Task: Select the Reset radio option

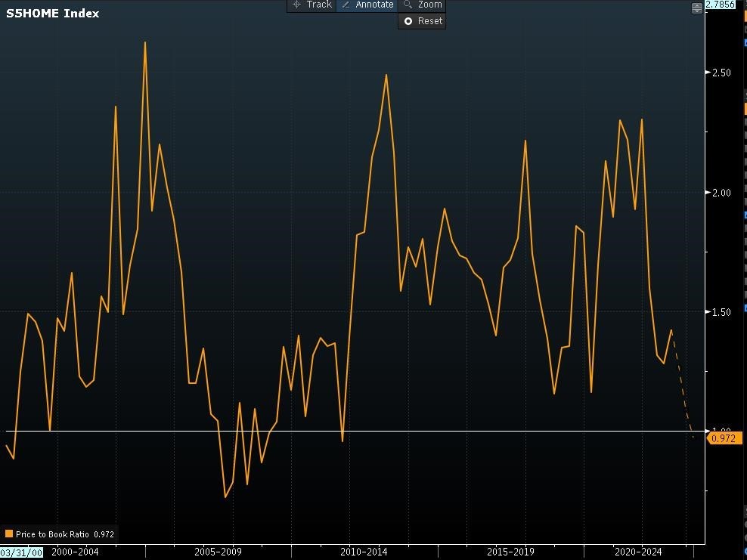Action: tap(408, 21)
